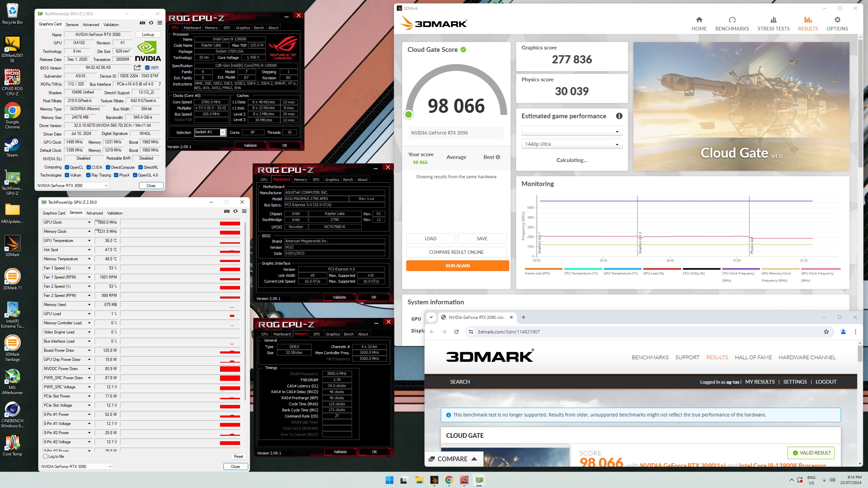
Task: Click BIOS share/export icon in GPU-Z
Action: 137,67
